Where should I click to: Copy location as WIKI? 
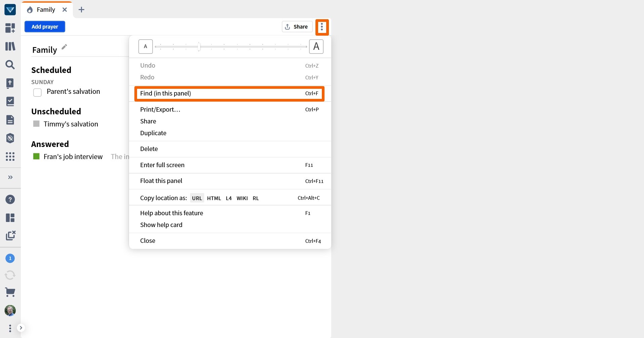coord(242,198)
